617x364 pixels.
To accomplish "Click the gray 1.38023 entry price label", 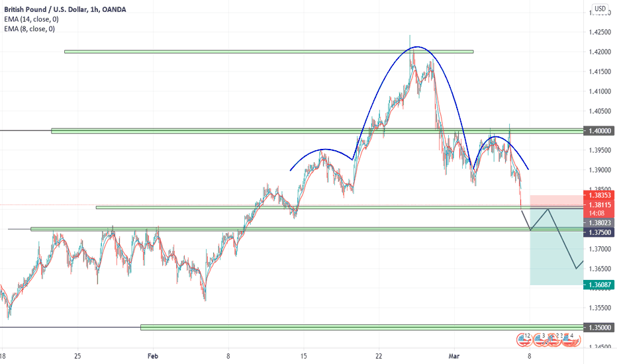I will tap(599, 223).
